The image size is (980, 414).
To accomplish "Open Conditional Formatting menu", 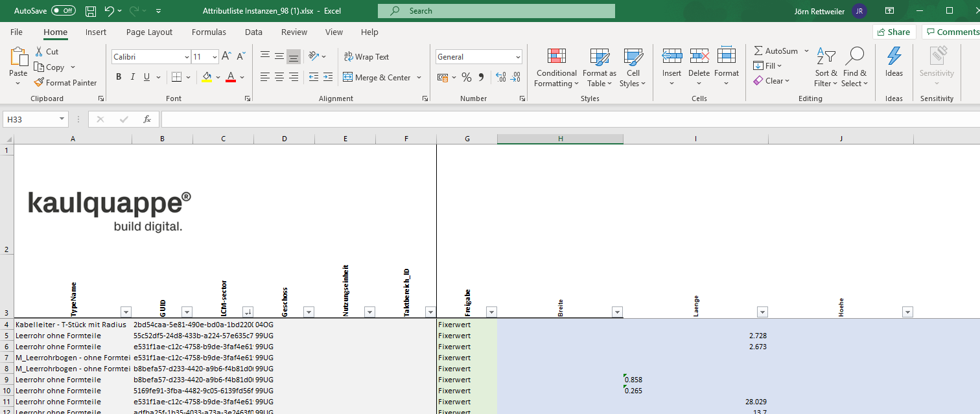I will [x=556, y=67].
